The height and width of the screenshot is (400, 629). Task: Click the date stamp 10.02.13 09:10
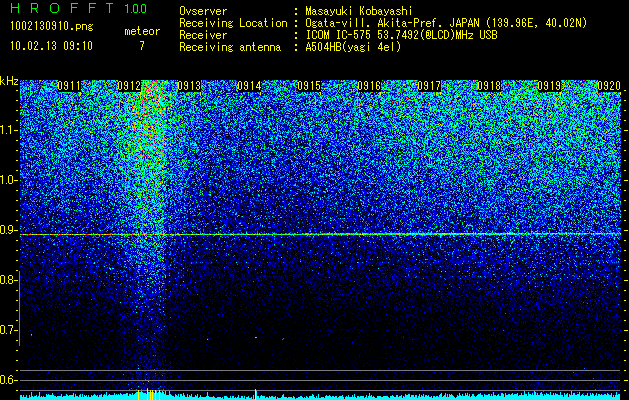coord(51,46)
